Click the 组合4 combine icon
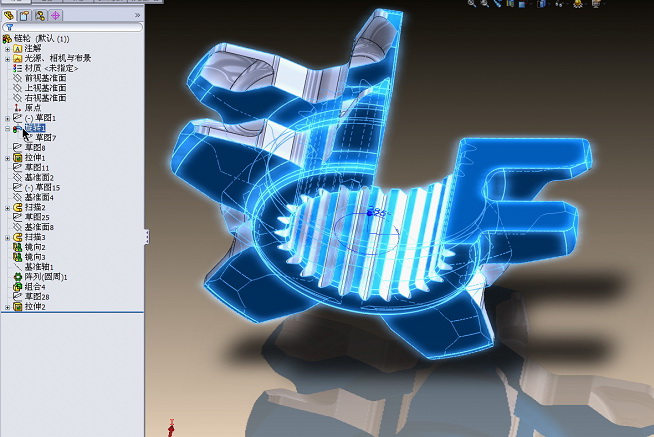 pyautogui.click(x=18, y=287)
